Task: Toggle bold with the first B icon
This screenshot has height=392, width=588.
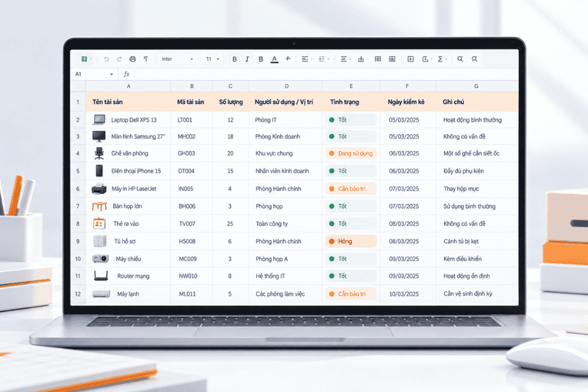Action: tap(235, 59)
